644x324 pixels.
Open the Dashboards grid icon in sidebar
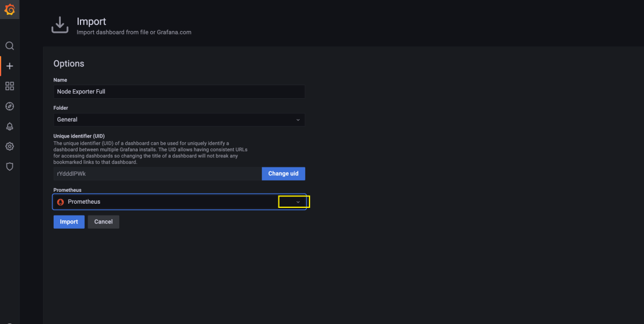10,86
